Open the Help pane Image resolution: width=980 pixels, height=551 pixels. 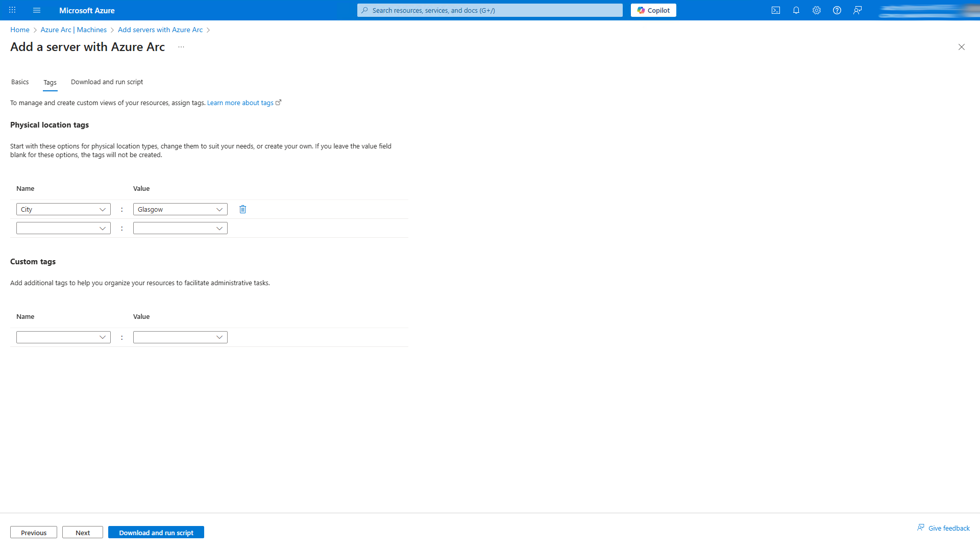coord(837,10)
